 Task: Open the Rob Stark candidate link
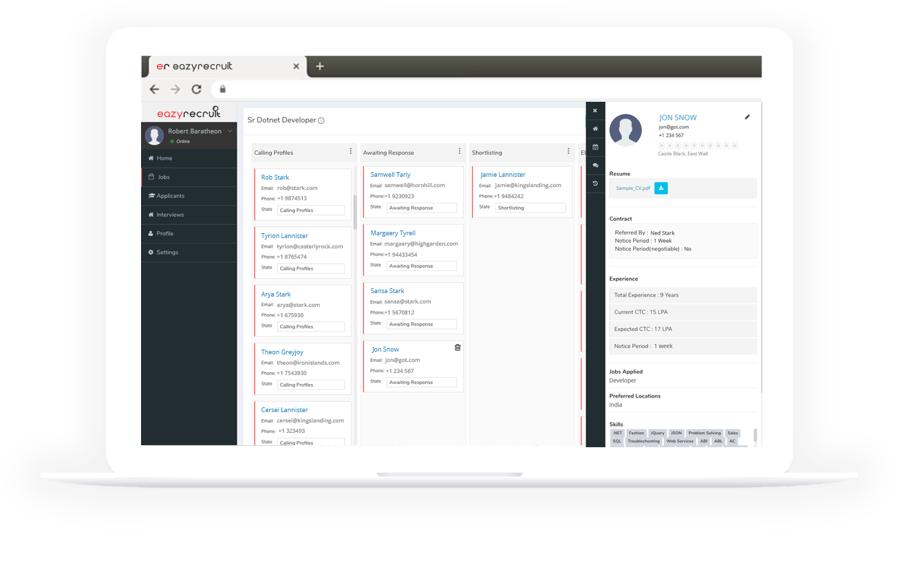[x=275, y=178]
